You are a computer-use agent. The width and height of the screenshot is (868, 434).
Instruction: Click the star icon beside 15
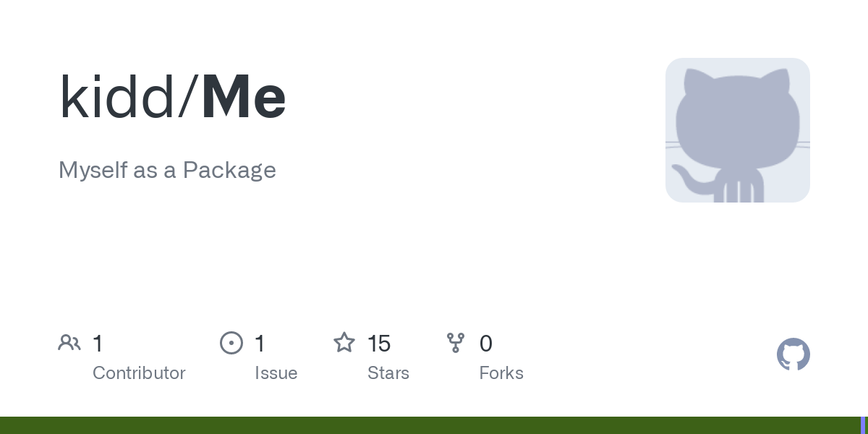click(x=344, y=343)
